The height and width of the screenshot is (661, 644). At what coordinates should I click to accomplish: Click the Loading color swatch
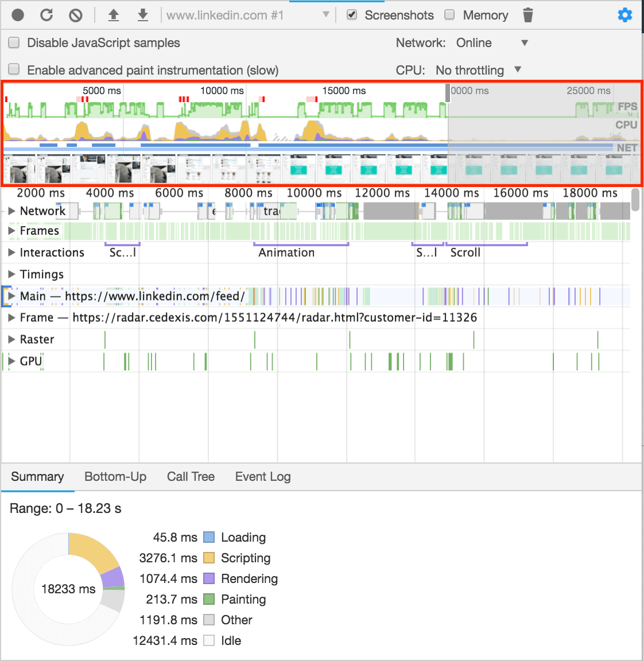coord(209,537)
